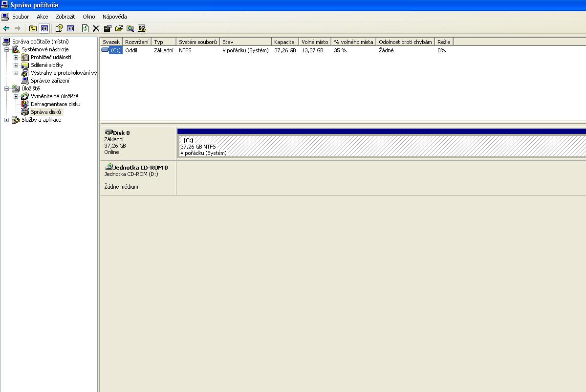
Task: Select Systémové nástroje tree icon
Action: [x=16, y=49]
